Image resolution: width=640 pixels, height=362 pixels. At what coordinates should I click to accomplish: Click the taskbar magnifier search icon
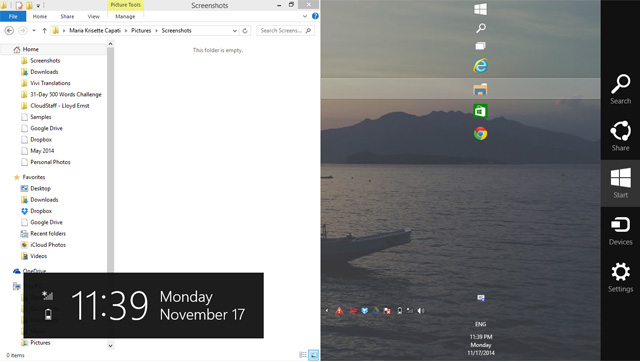(480, 28)
